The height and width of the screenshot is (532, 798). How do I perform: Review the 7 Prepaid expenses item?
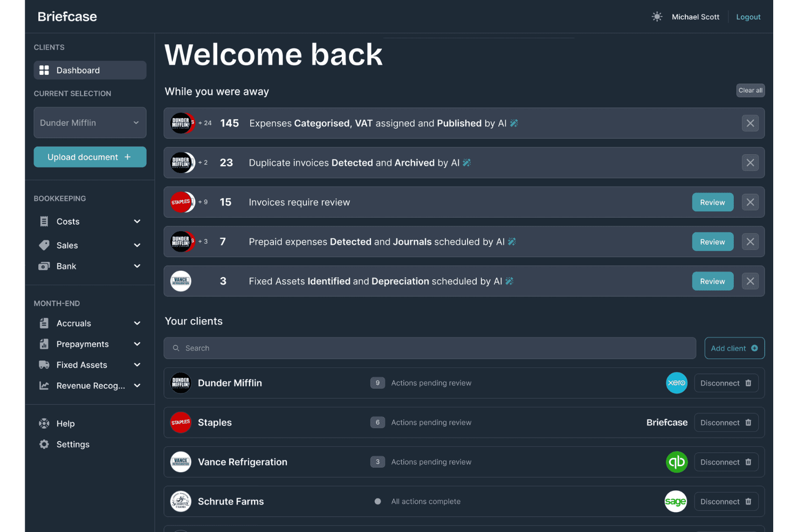coord(713,241)
